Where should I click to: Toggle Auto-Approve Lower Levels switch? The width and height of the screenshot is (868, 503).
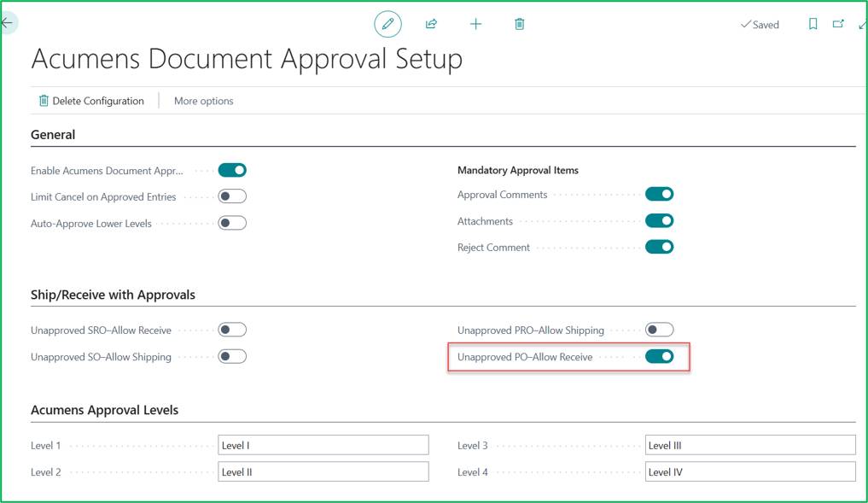[x=232, y=223]
